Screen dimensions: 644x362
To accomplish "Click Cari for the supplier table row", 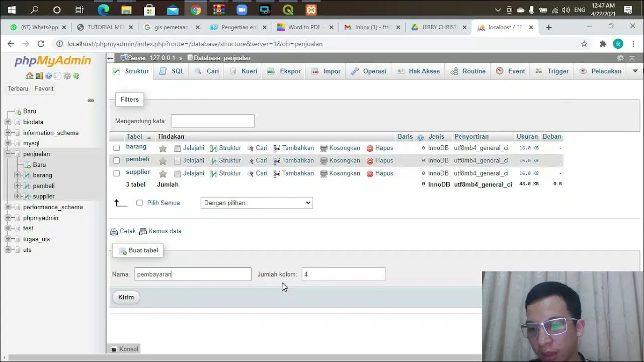I will 257,173.
